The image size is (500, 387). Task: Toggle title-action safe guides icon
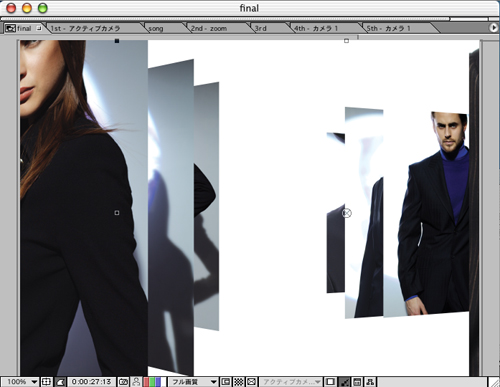(x=46, y=382)
